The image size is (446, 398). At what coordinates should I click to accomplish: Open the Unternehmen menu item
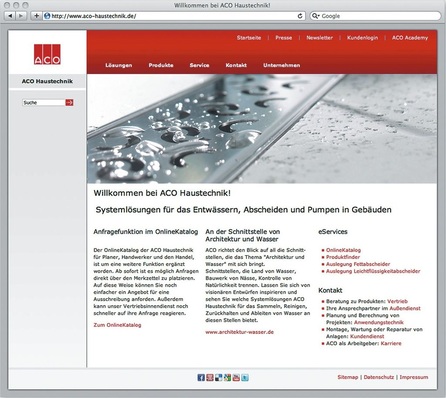282,65
